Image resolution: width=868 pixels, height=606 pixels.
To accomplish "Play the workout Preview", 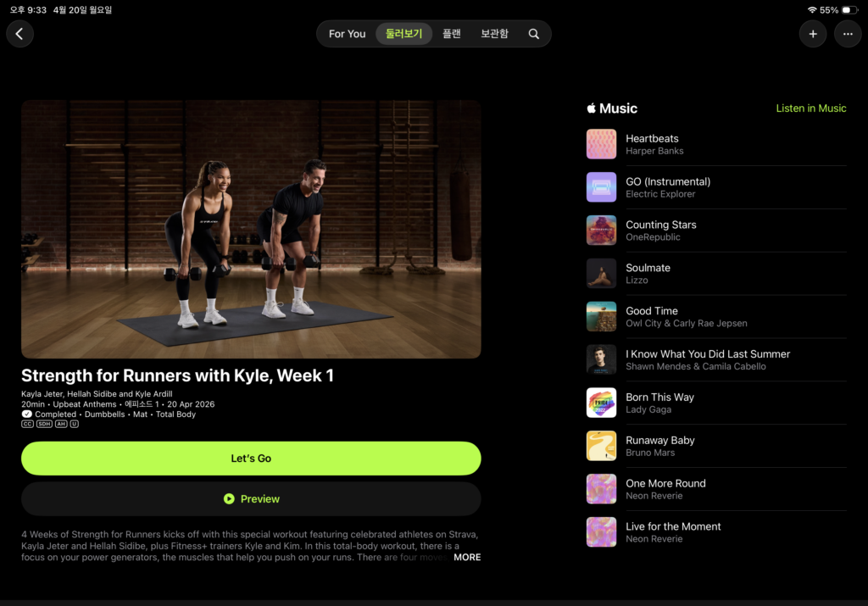I will click(251, 499).
